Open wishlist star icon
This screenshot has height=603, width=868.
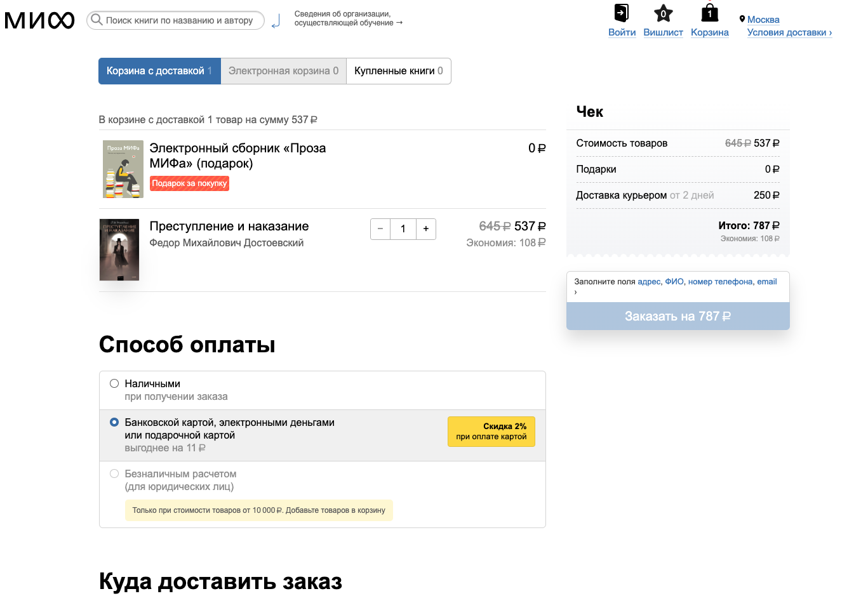(663, 13)
